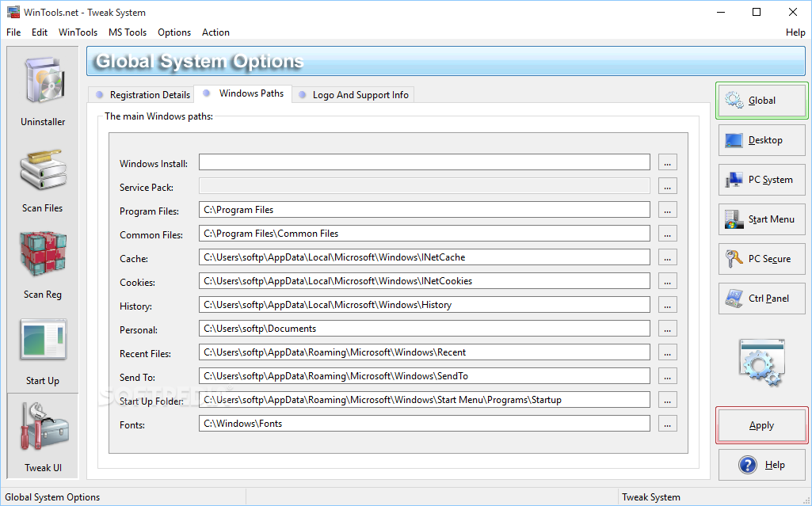This screenshot has width=812, height=506.
Task: Click 'The main Windows paths:' label
Action: click(x=158, y=116)
